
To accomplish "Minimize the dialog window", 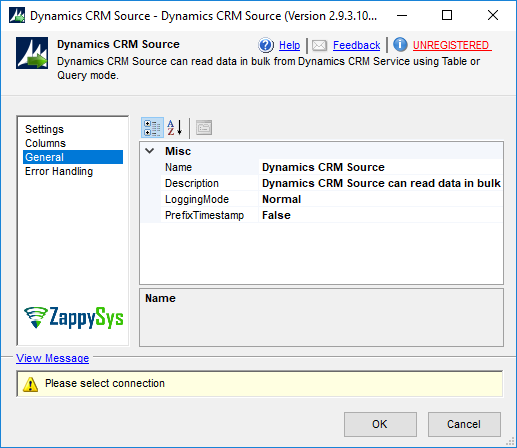I will (402, 15).
